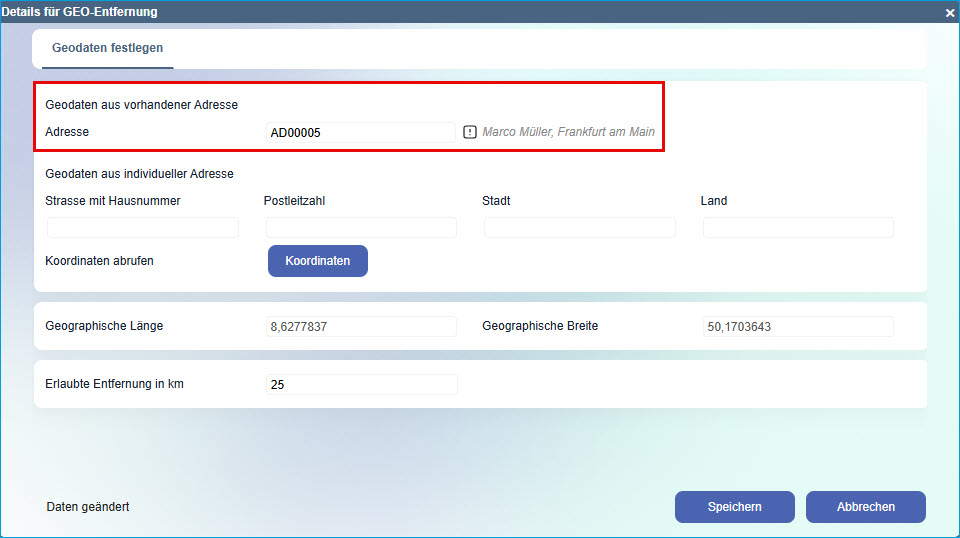
Task: Select the Geographische Breite value 50,1703643
Action: click(x=798, y=326)
